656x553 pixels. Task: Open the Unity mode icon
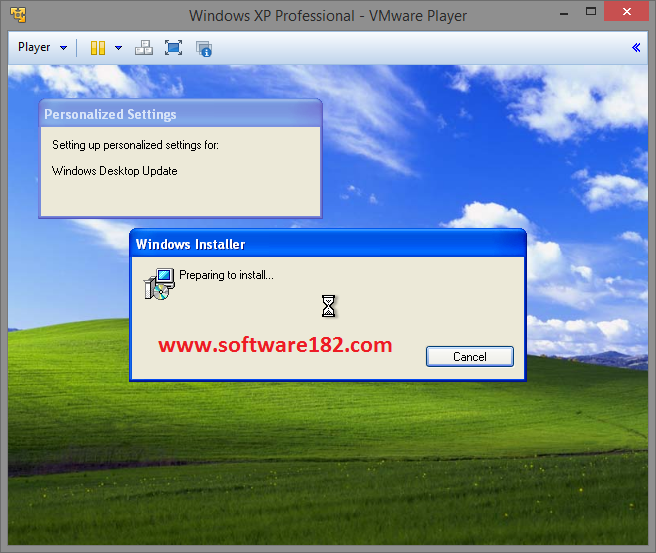point(204,49)
